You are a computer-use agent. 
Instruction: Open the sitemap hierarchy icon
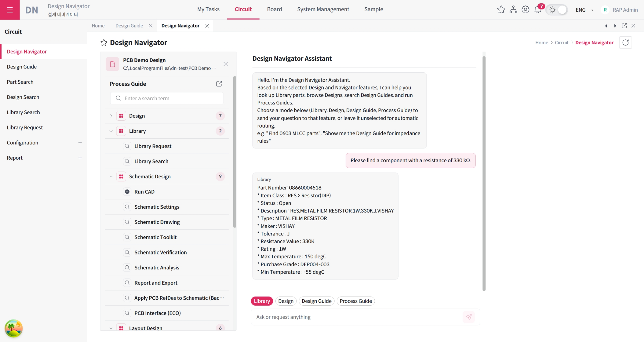(x=513, y=10)
